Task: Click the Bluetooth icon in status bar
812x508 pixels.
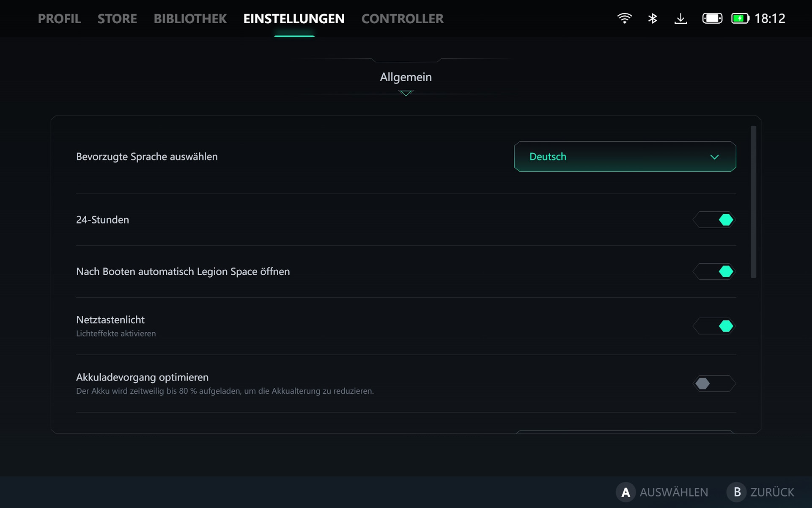Action: [x=653, y=18]
